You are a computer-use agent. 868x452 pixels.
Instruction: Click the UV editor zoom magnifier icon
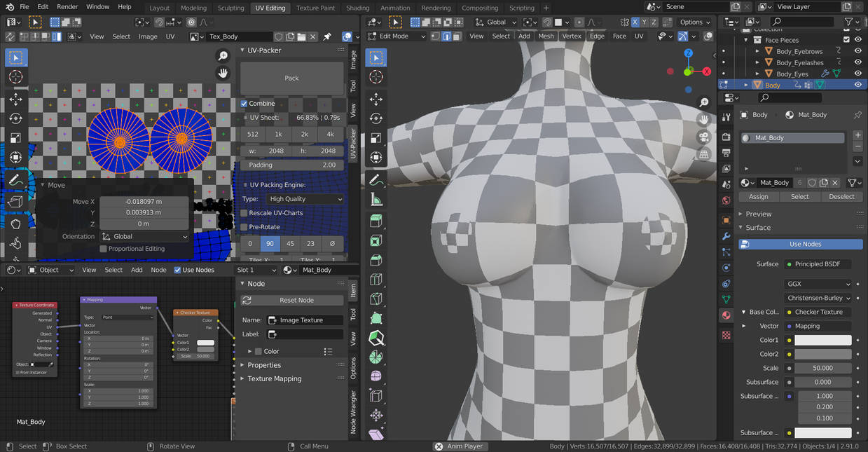coord(223,56)
